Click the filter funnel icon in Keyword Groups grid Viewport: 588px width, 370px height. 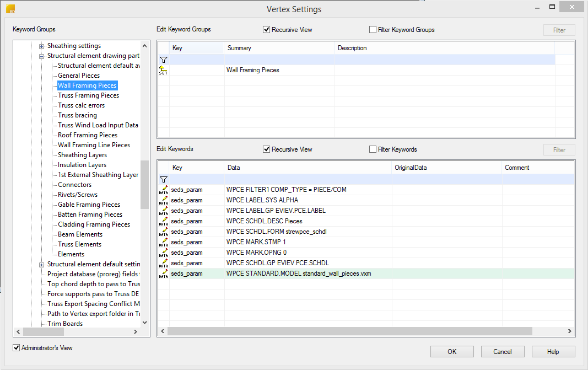pyautogui.click(x=164, y=60)
